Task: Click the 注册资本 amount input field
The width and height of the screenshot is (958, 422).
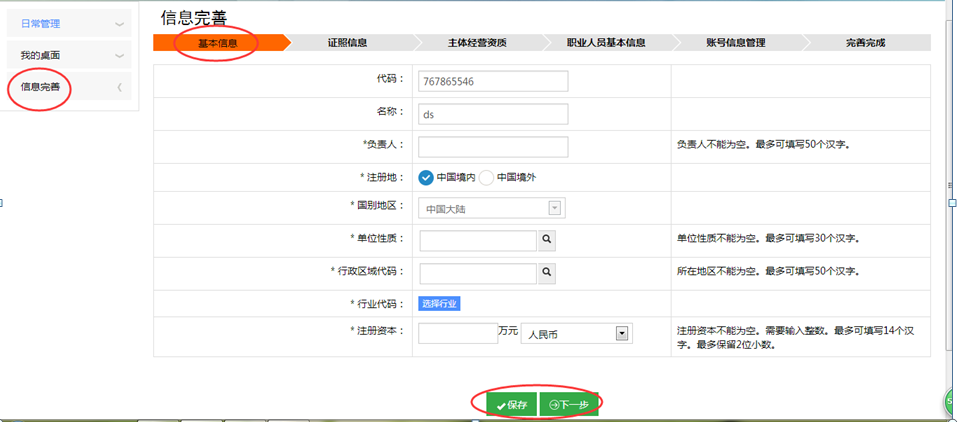Action: pyautogui.click(x=457, y=333)
